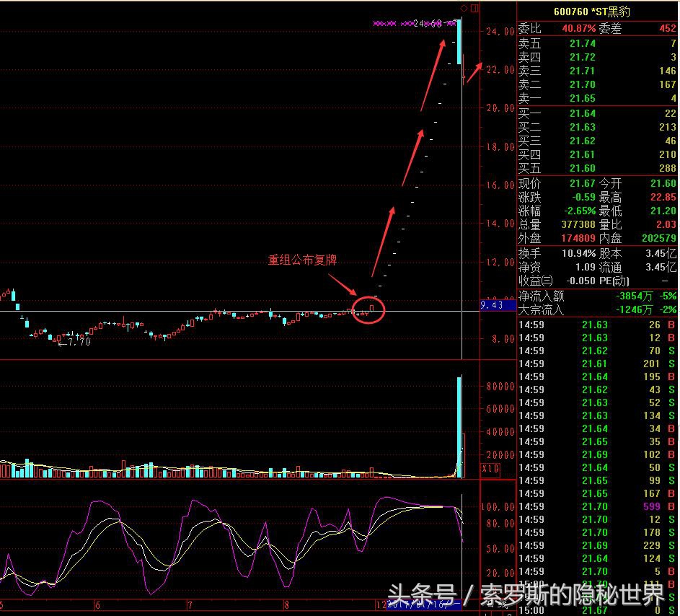Select the 买二 bid row at 21.63

597,127
